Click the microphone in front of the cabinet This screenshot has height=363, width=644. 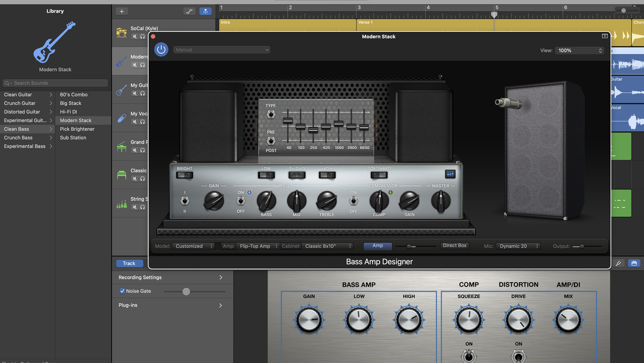[x=507, y=103]
